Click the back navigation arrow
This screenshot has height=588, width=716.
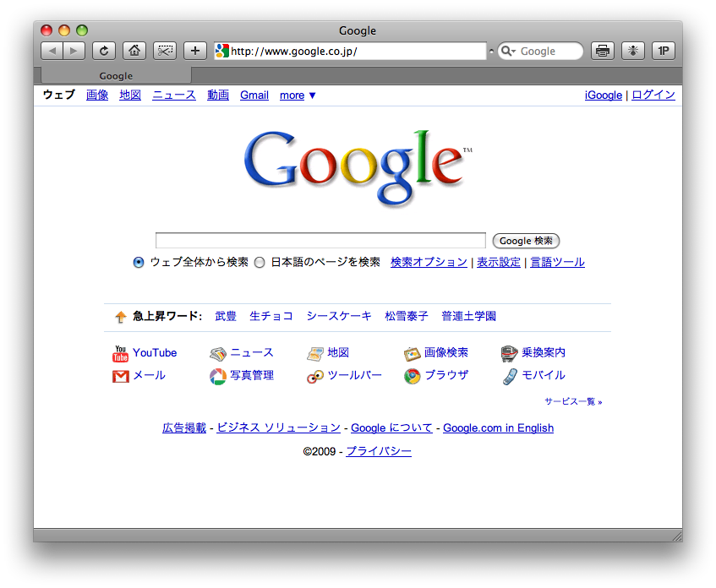tap(52, 51)
